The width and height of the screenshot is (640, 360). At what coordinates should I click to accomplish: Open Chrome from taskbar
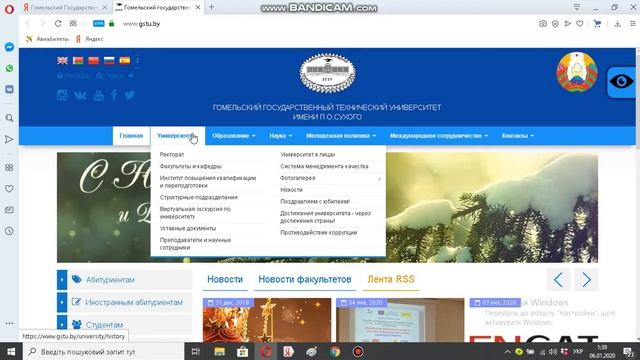tap(335, 351)
